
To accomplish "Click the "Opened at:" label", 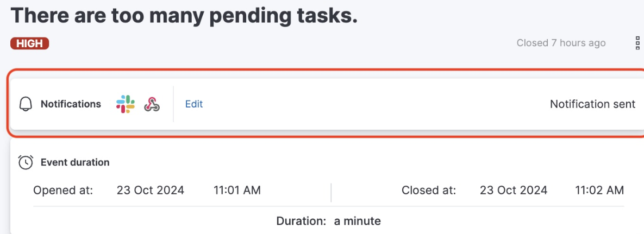I will pyautogui.click(x=63, y=190).
